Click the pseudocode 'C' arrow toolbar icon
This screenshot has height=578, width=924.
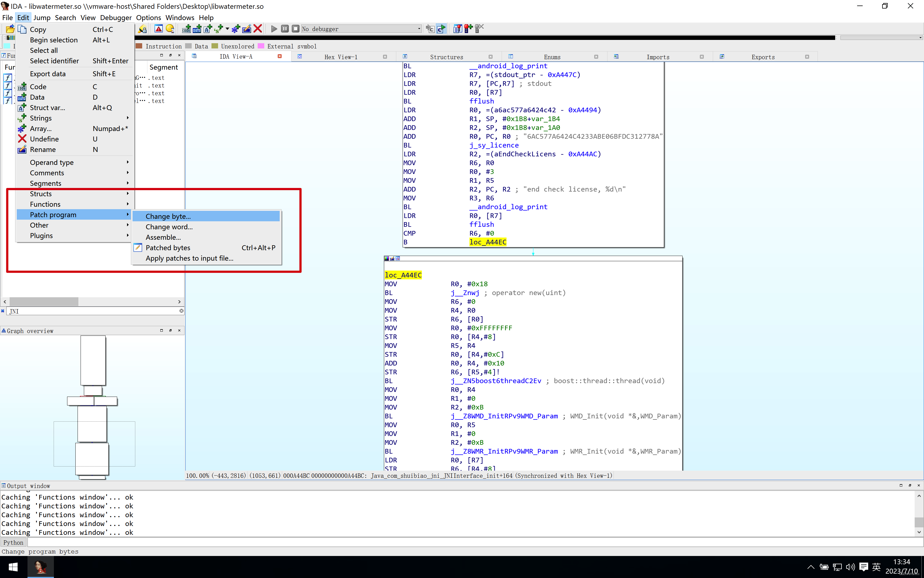click(430, 29)
